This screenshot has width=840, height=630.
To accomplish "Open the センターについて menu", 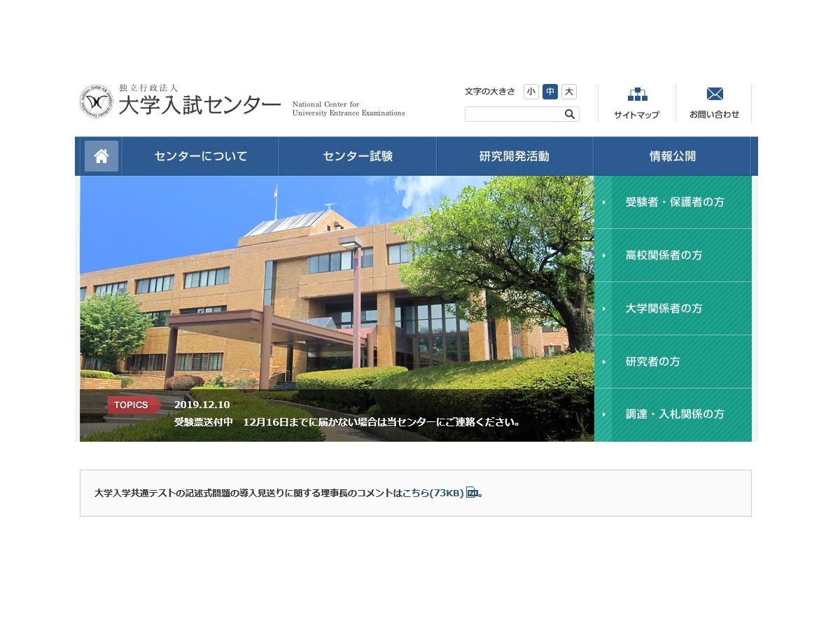I will click(x=200, y=155).
